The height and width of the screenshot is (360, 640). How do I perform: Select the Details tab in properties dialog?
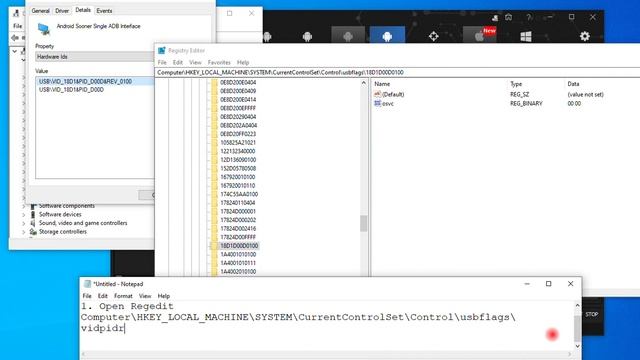tap(83, 10)
